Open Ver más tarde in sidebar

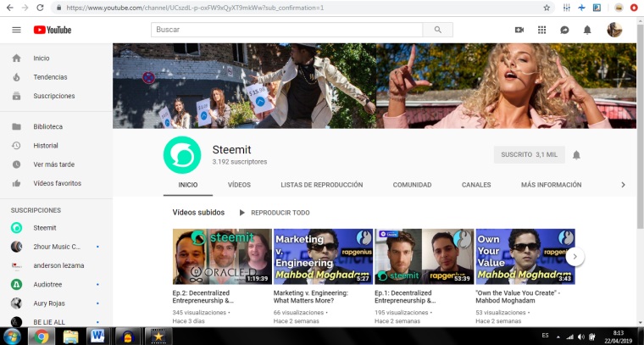pyautogui.click(x=56, y=164)
